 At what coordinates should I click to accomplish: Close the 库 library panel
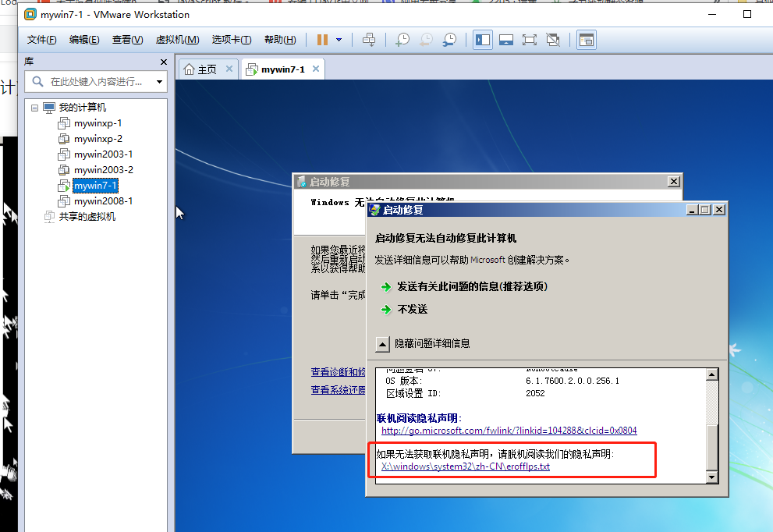click(x=164, y=62)
